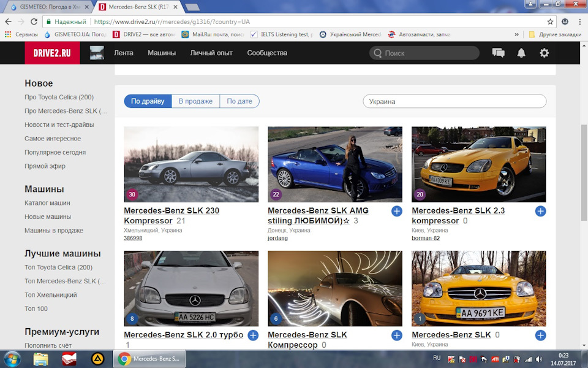The image size is (588, 368).
Task: Add SLK AMG stiling car with plus icon
Action: pos(397,211)
